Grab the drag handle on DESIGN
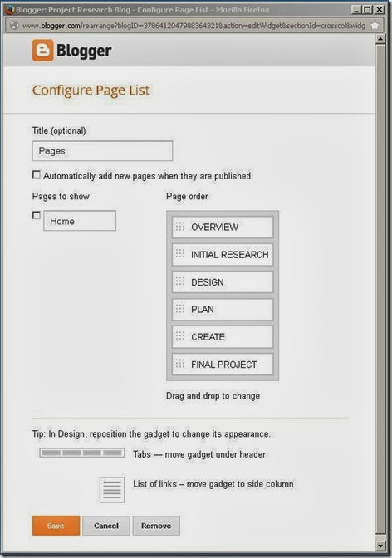This screenshot has width=392, height=558. (180, 281)
